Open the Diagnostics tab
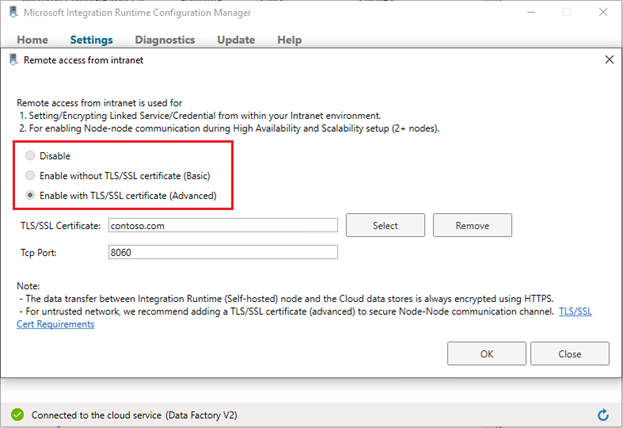623x428 pixels. (165, 40)
